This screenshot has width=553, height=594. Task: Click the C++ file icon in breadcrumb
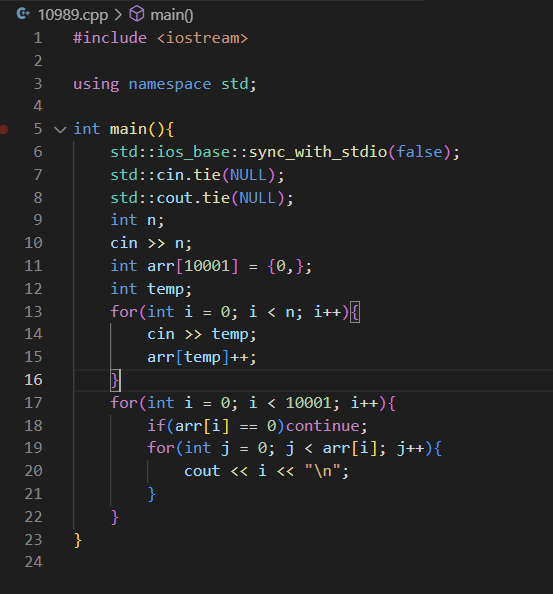click(x=23, y=14)
